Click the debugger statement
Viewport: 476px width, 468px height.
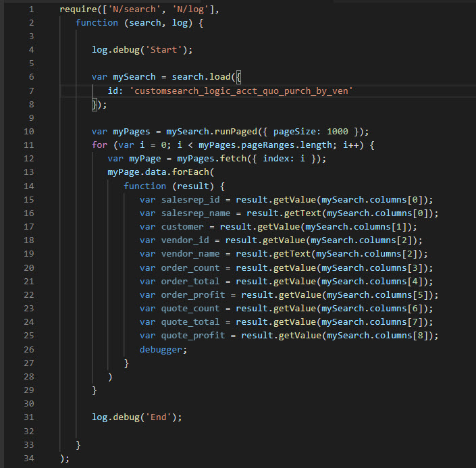[x=163, y=349]
